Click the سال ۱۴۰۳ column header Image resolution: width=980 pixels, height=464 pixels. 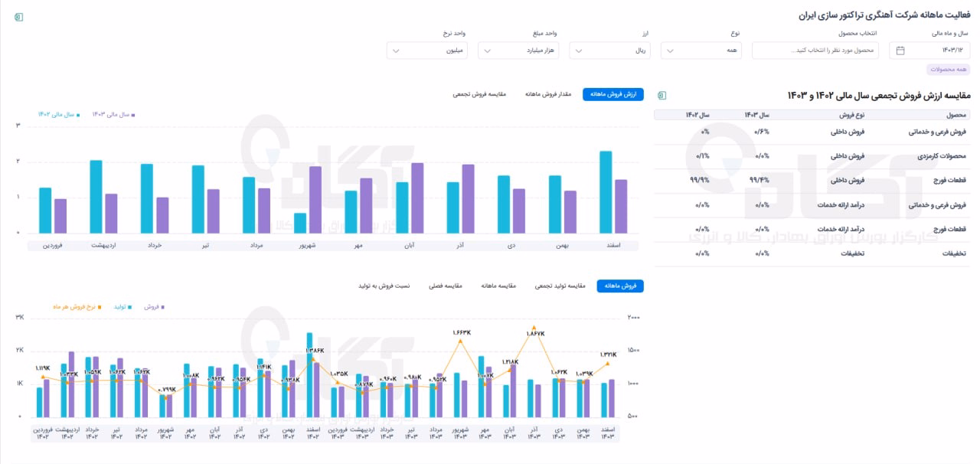pyautogui.click(x=756, y=115)
